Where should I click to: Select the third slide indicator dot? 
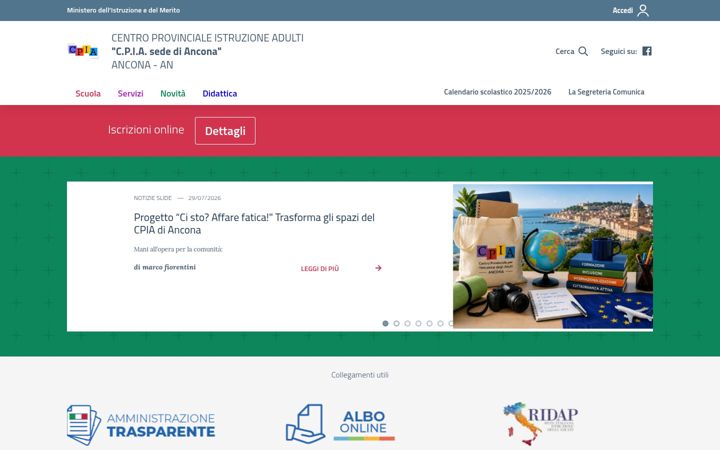pos(407,323)
